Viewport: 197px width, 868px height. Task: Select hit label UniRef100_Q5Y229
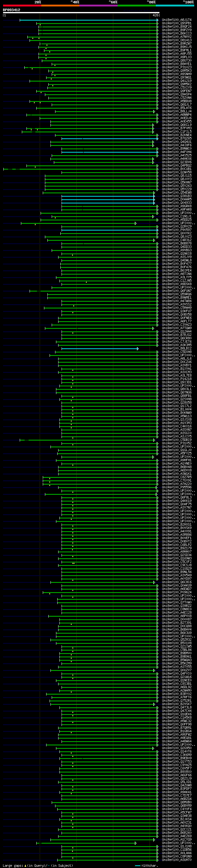(x=176, y=189)
